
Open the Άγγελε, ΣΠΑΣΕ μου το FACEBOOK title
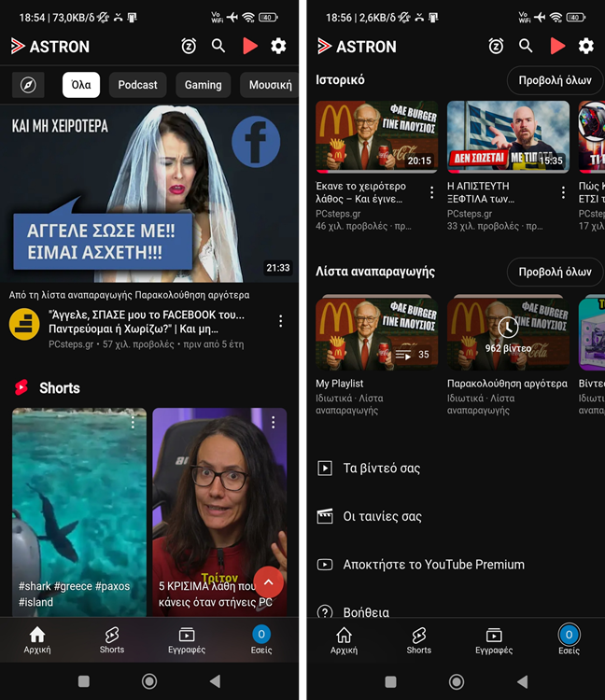coord(147,322)
